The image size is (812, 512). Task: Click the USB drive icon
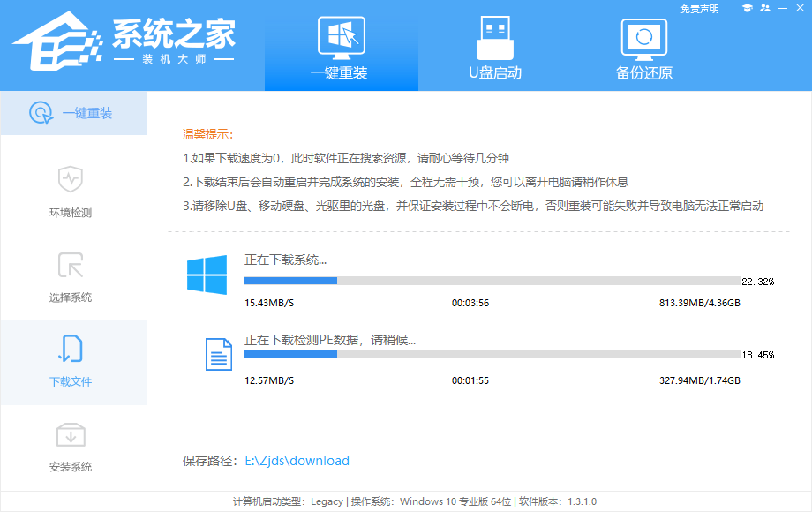coord(494,37)
